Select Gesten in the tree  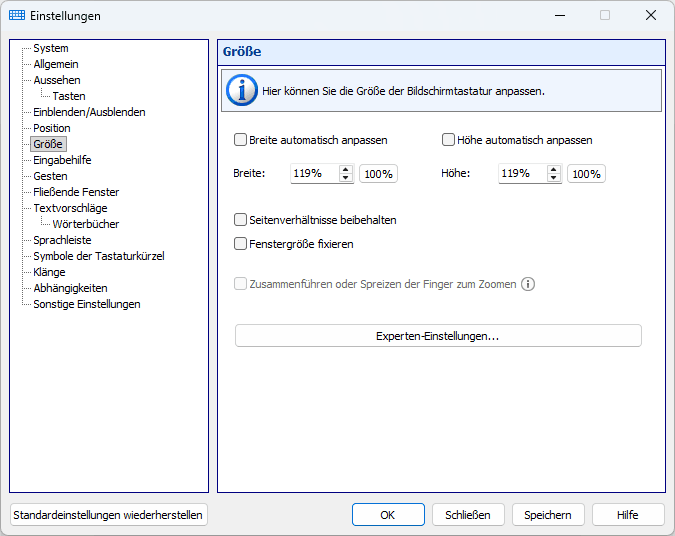[x=50, y=176]
